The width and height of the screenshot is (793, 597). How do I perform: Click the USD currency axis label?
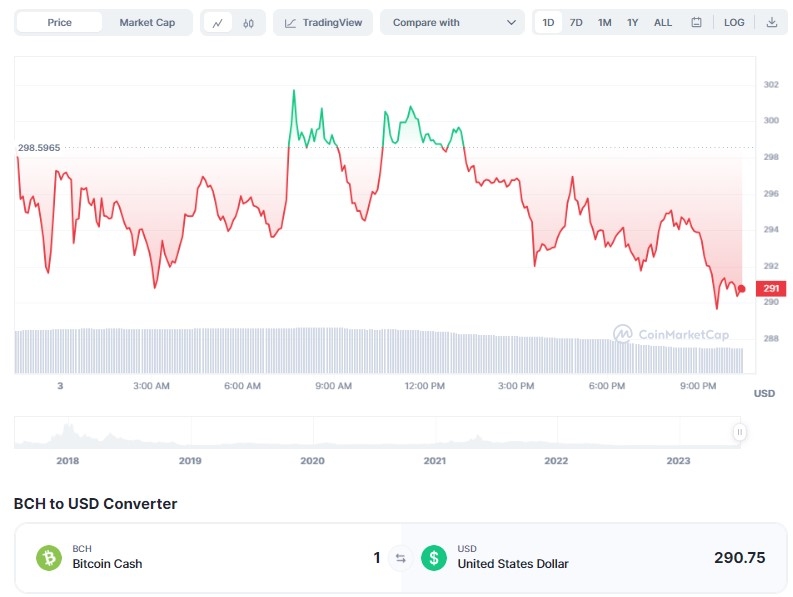pos(764,394)
